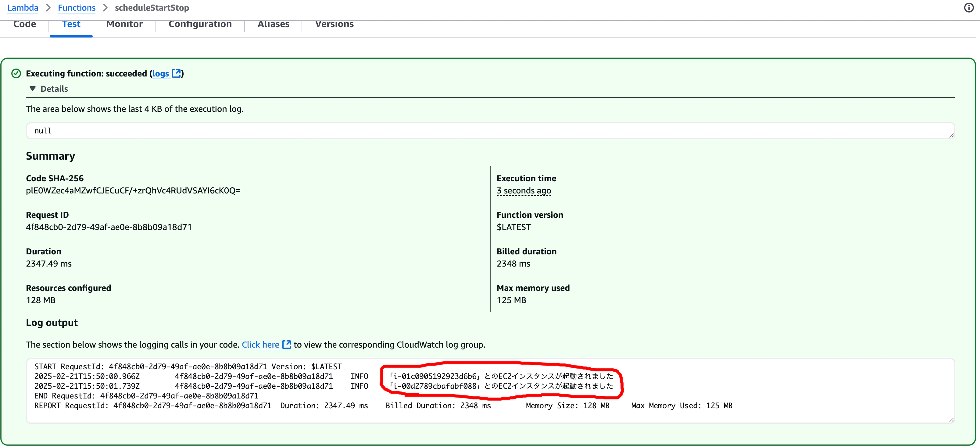
Task: Click the 2347.49 ms Duration value in Summary
Action: click(x=49, y=264)
